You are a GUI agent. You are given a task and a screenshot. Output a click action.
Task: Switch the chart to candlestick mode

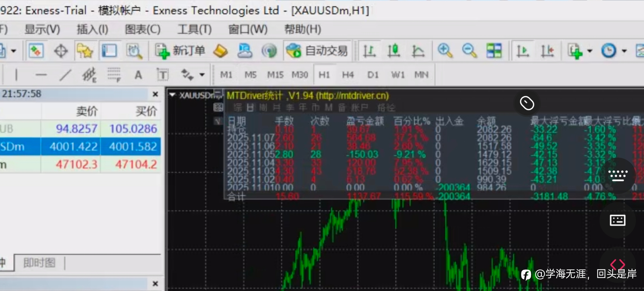click(393, 51)
